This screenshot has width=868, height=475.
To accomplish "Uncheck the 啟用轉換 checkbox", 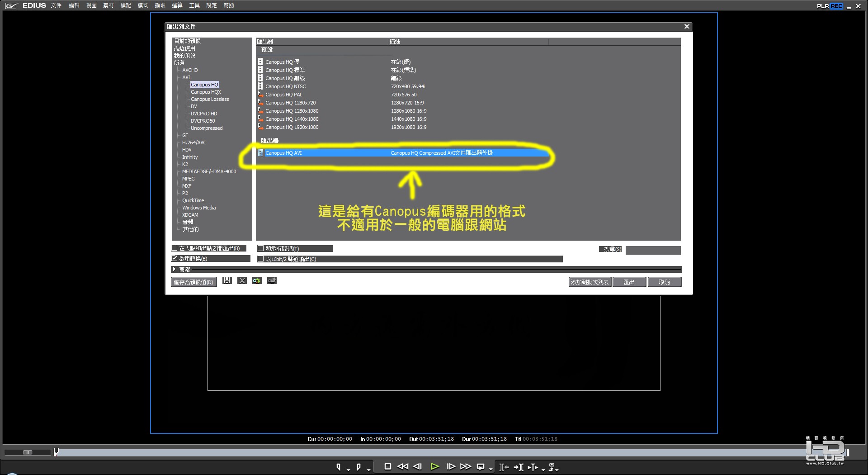I will click(x=174, y=258).
